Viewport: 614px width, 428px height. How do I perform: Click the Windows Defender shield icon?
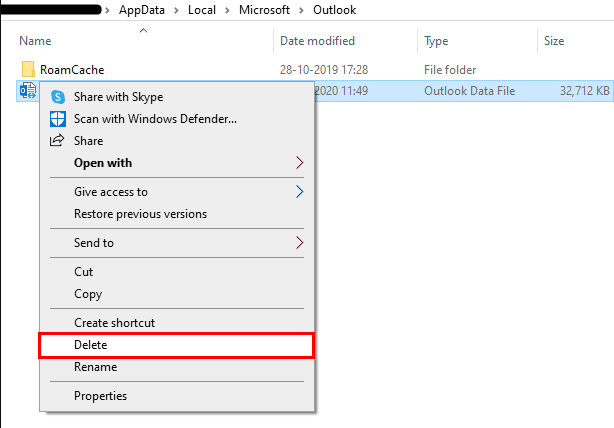pyautogui.click(x=57, y=119)
